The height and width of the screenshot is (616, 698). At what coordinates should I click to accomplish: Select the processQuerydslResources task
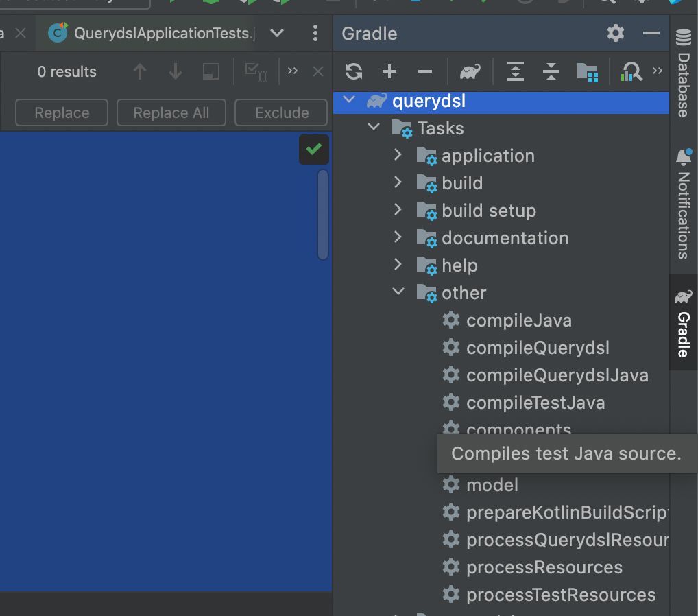(567, 541)
